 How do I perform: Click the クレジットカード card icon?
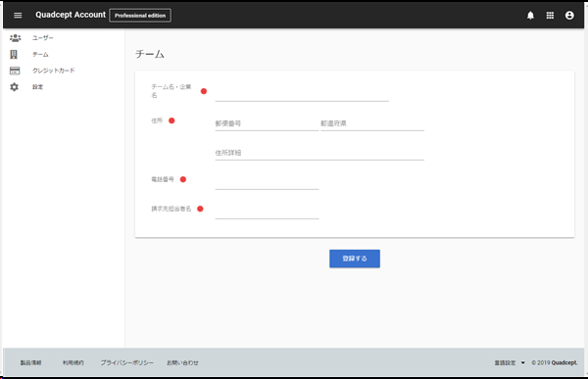coord(15,71)
